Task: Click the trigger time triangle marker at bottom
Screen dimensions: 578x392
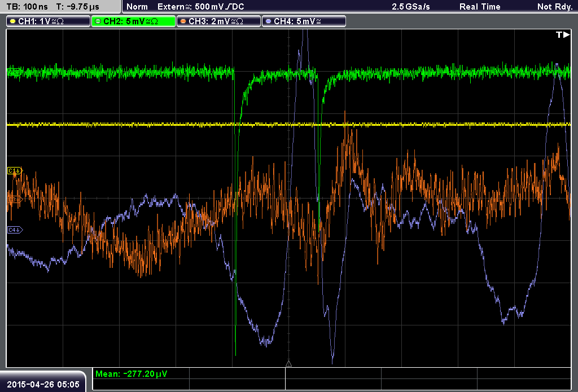Action: (x=288, y=364)
